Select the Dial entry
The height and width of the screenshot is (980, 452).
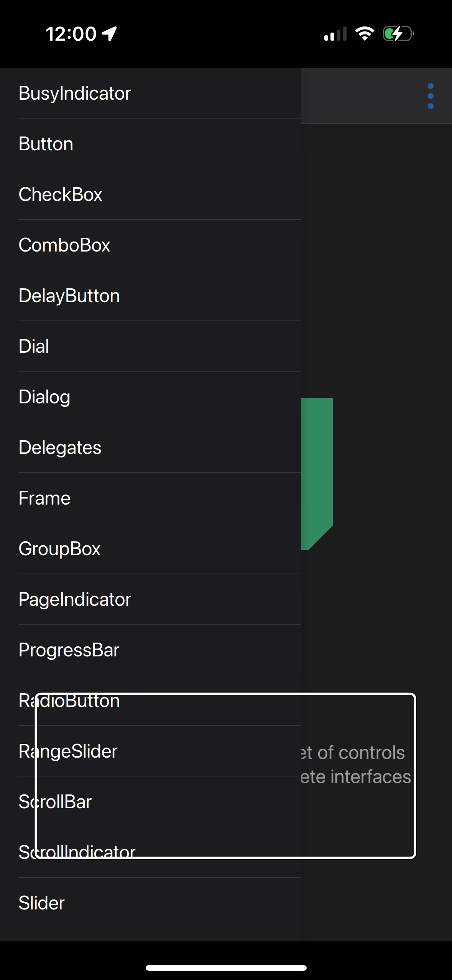151,346
